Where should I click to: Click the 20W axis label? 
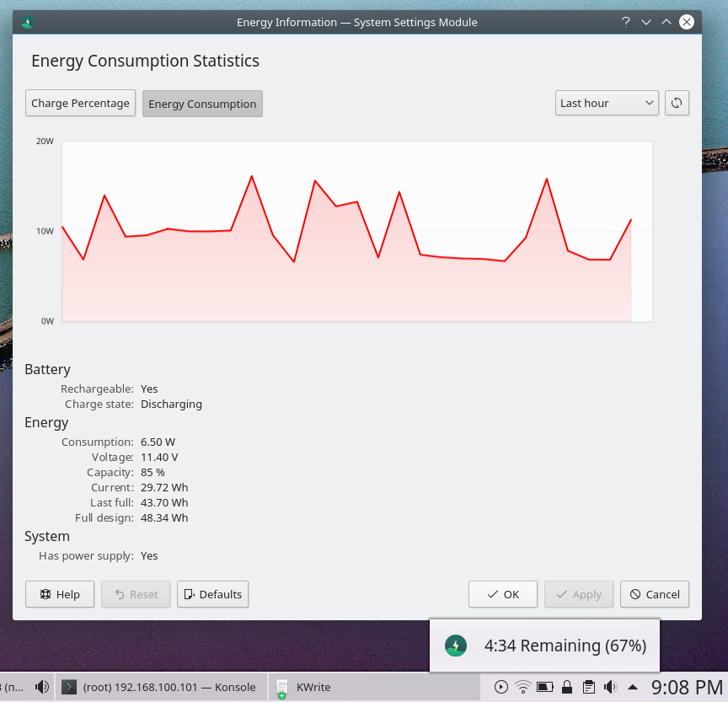pos(45,141)
